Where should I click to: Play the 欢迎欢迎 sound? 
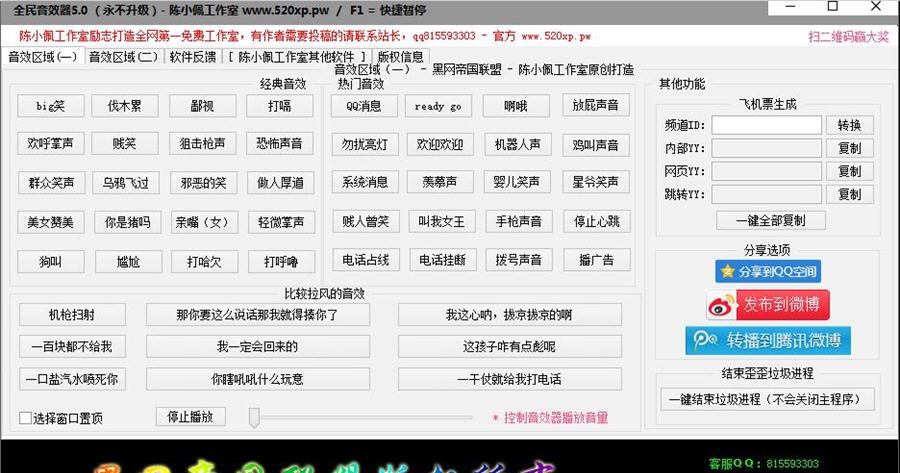point(440,145)
